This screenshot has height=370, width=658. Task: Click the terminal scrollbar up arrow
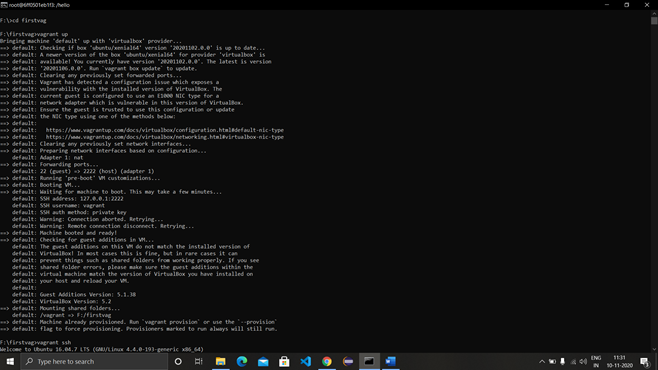pyautogui.click(x=654, y=13)
